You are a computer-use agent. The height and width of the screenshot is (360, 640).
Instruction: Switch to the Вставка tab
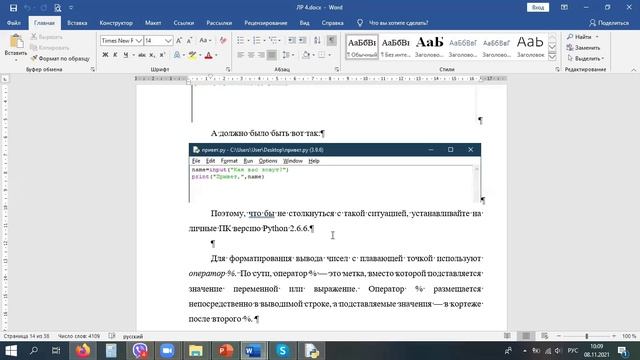click(x=77, y=23)
